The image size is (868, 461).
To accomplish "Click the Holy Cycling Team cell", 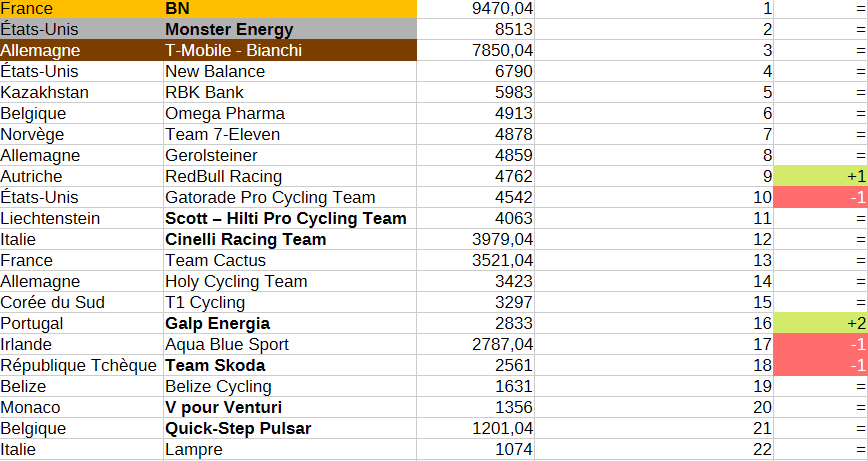I will [290, 281].
